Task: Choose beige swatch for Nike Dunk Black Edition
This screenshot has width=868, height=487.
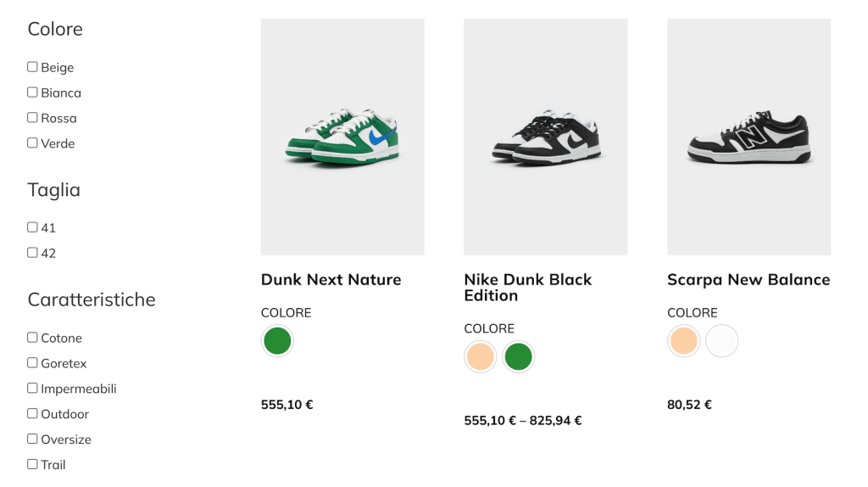Action: point(481,357)
